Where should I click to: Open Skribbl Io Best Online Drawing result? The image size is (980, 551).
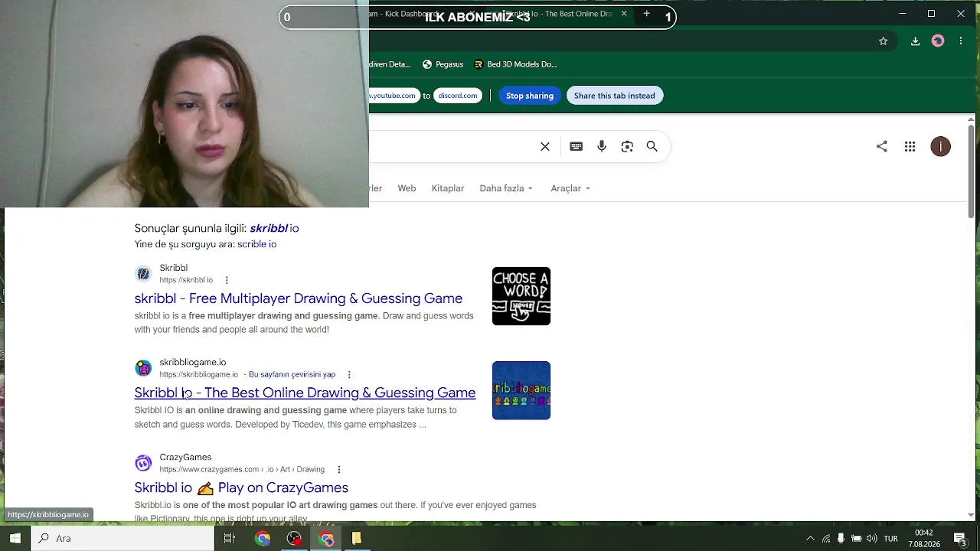coord(305,393)
